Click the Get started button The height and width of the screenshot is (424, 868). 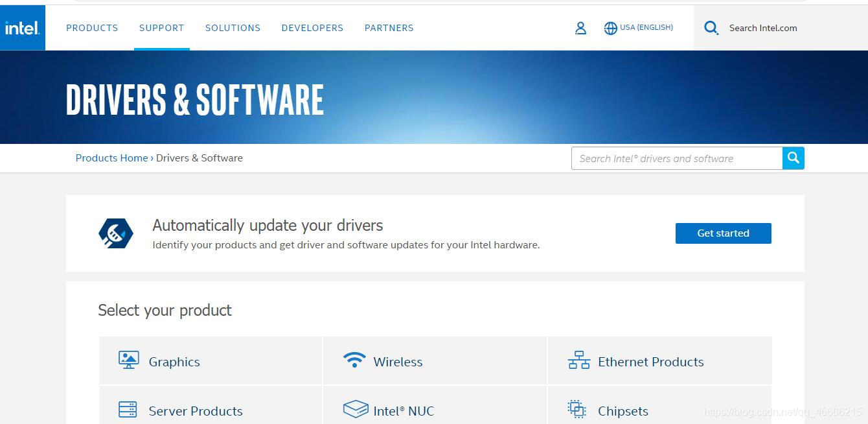(x=723, y=233)
